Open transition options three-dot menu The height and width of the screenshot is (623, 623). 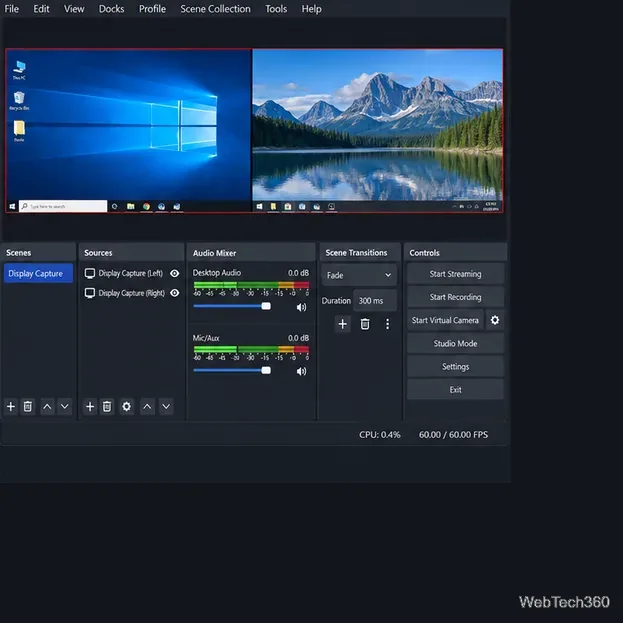click(387, 324)
